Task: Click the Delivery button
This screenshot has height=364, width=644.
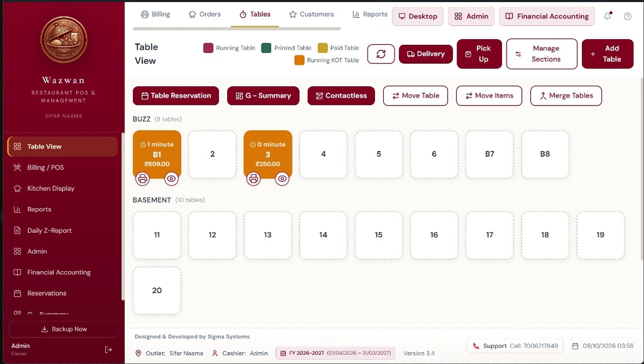Action: tap(426, 54)
